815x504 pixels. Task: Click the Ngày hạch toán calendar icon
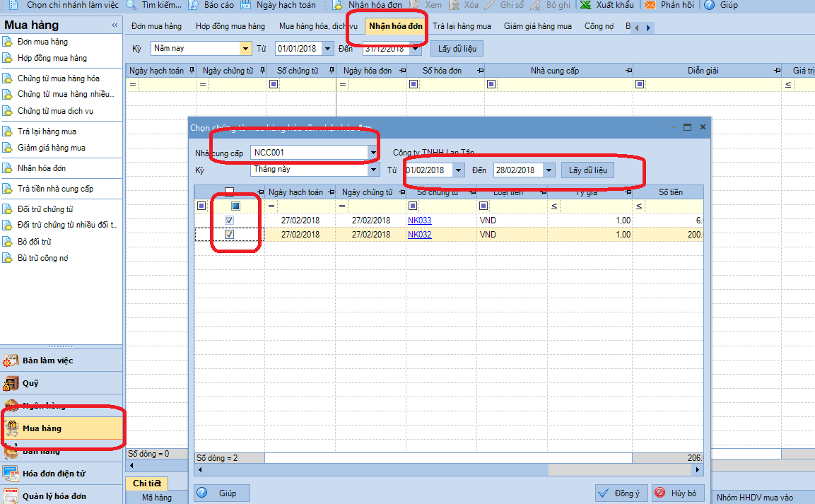point(245,5)
